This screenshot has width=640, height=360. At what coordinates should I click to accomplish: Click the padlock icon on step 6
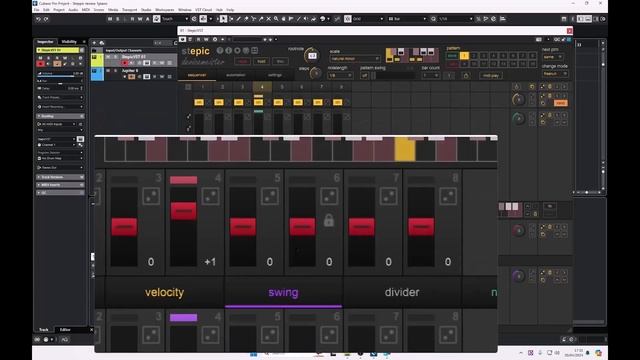[329, 220]
